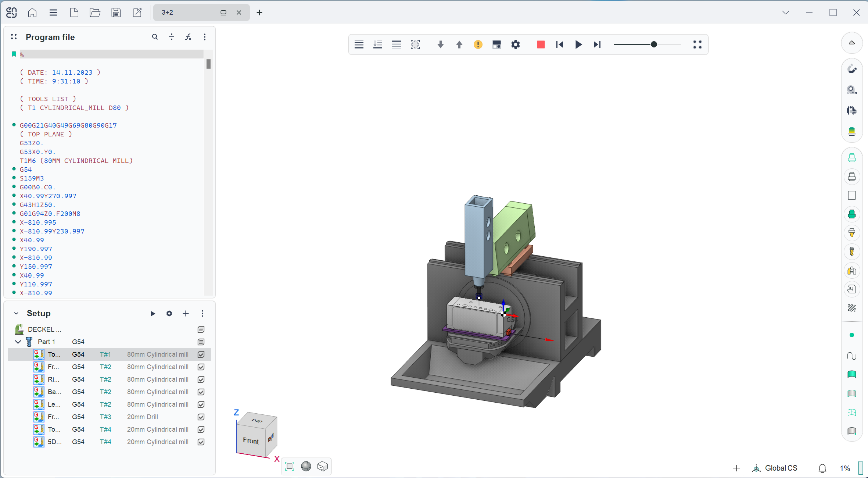Image resolution: width=868 pixels, height=478 pixels.
Task: Click the fx function icon in Program file
Action: (188, 37)
